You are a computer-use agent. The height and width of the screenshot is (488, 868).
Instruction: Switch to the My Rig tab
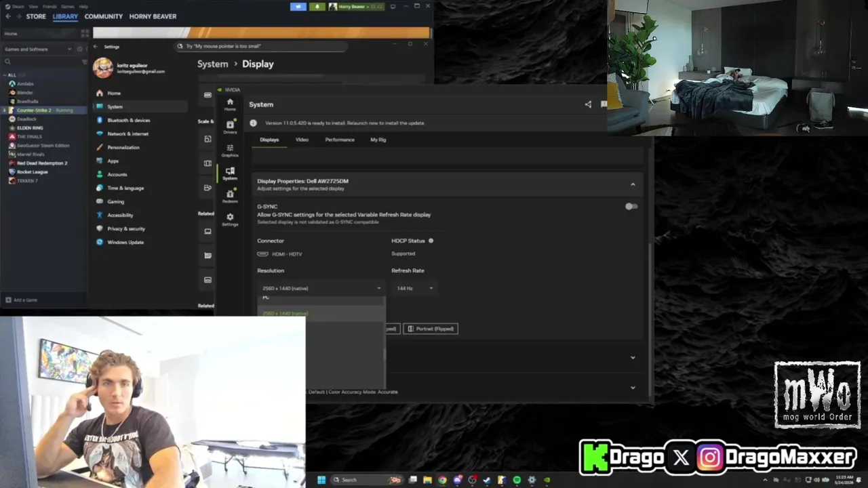(378, 140)
